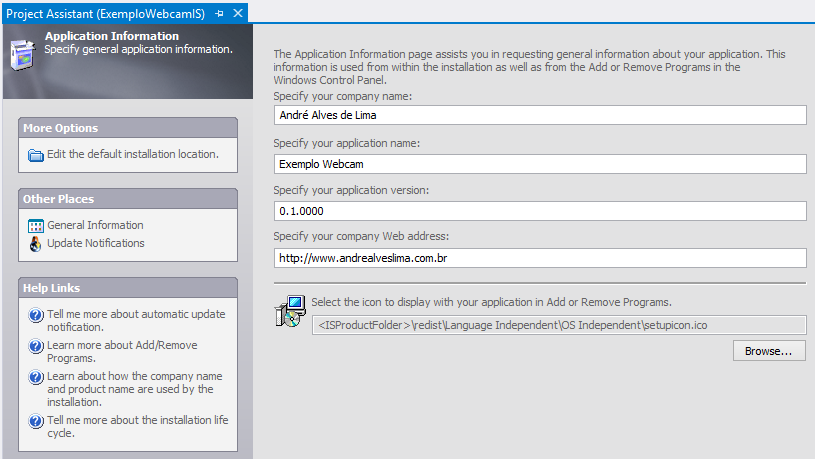The image size is (815, 459).
Task: Open Edit the default installation location link
Action: pos(133,154)
